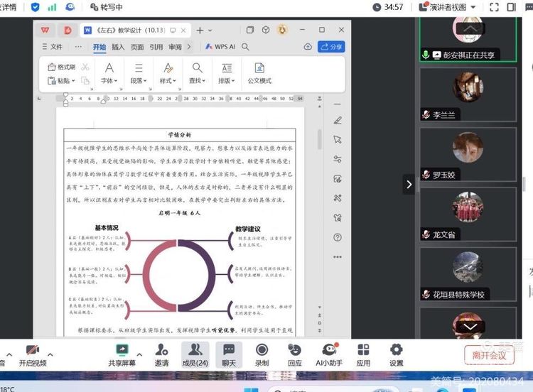Show next participants with down chevron
The width and height of the screenshot is (533, 392).
point(470,327)
